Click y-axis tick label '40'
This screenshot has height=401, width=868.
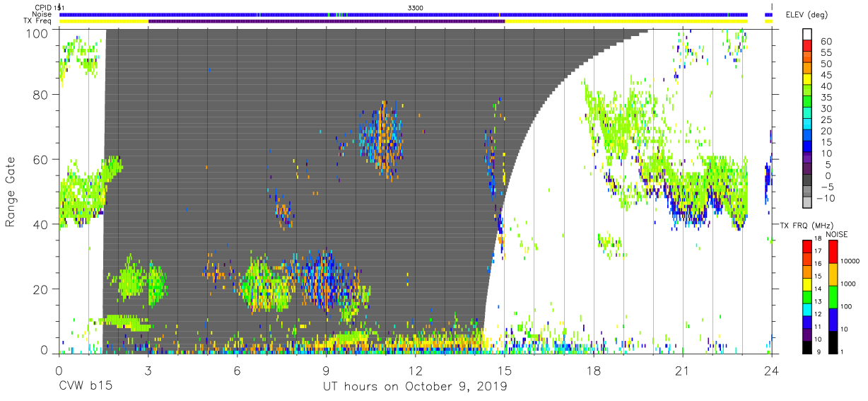pyautogui.click(x=42, y=224)
